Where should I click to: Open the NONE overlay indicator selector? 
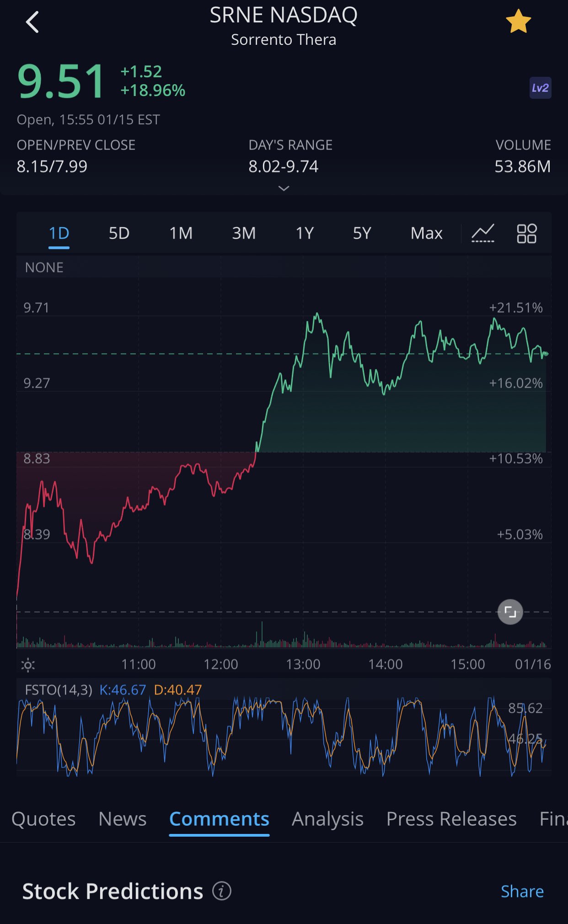(x=44, y=267)
